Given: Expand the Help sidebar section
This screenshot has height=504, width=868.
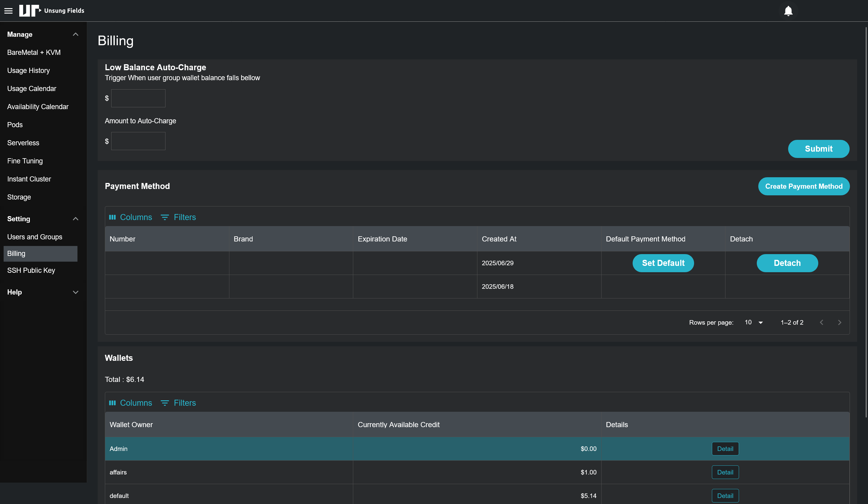Looking at the screenshot, I should 75,292.
